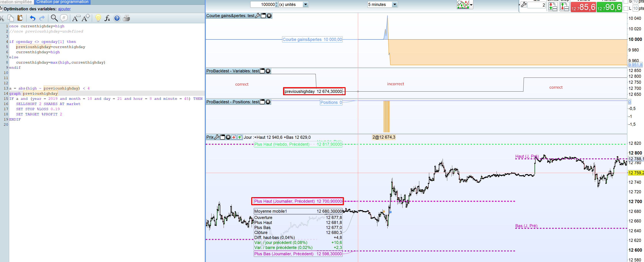Click the comment-out code bubble icon

click(x=64, y=18)
